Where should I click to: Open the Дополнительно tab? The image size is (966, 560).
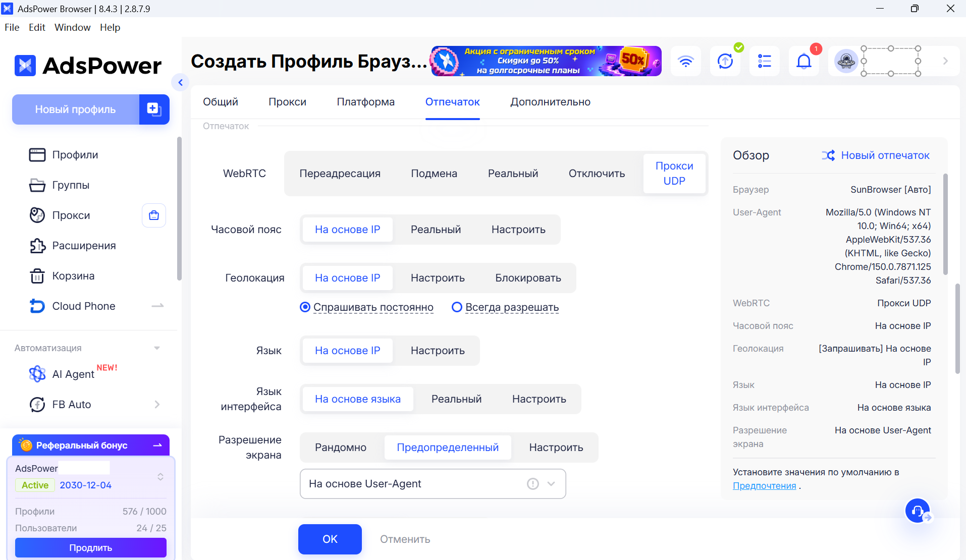tap(550, 102)
